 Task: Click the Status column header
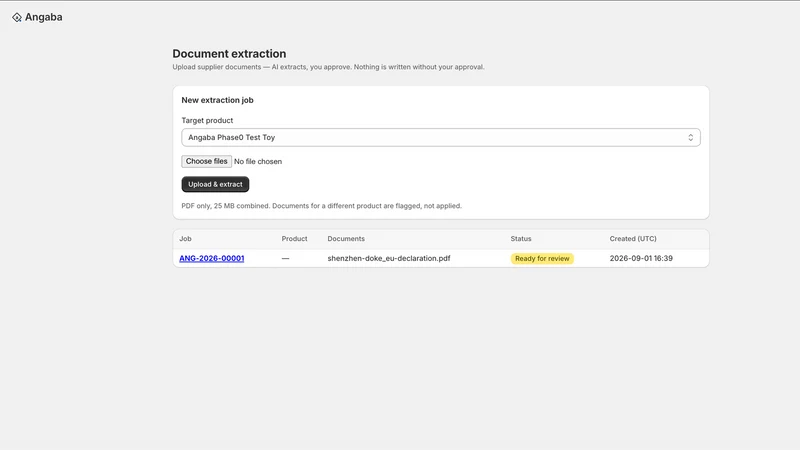click(521, 239)
